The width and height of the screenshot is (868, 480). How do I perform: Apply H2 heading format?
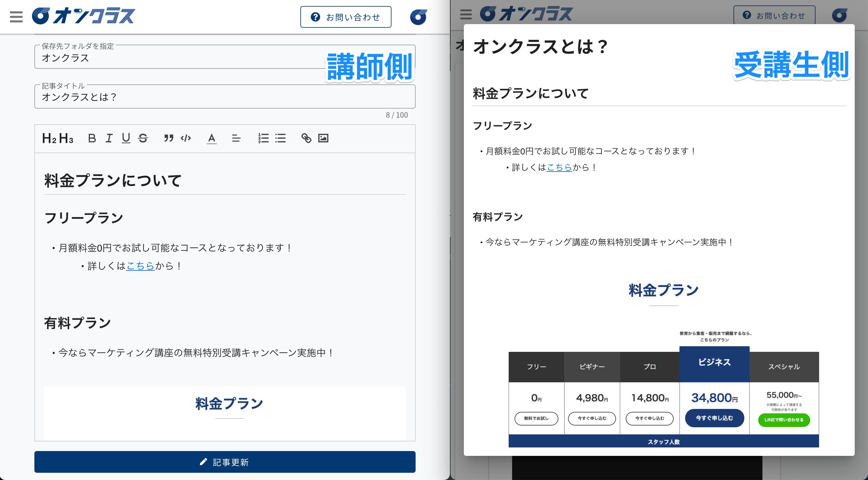49,138
